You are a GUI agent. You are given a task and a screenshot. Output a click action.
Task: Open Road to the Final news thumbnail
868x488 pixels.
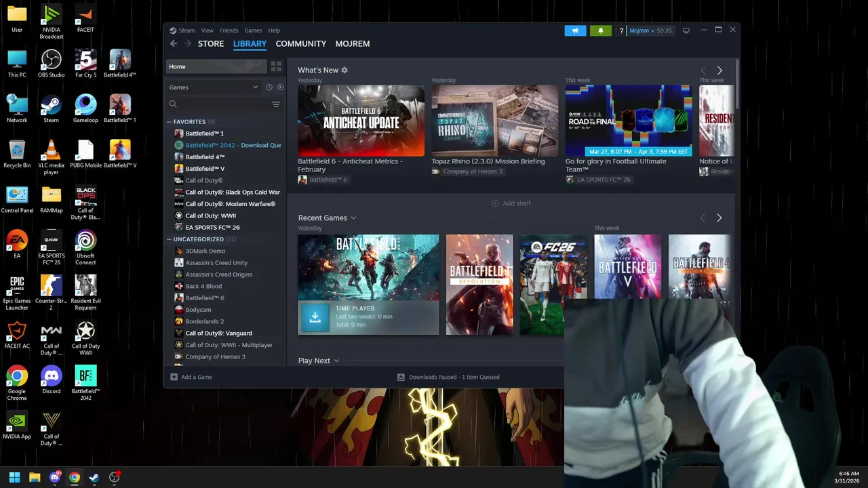[x=629, y=121]
